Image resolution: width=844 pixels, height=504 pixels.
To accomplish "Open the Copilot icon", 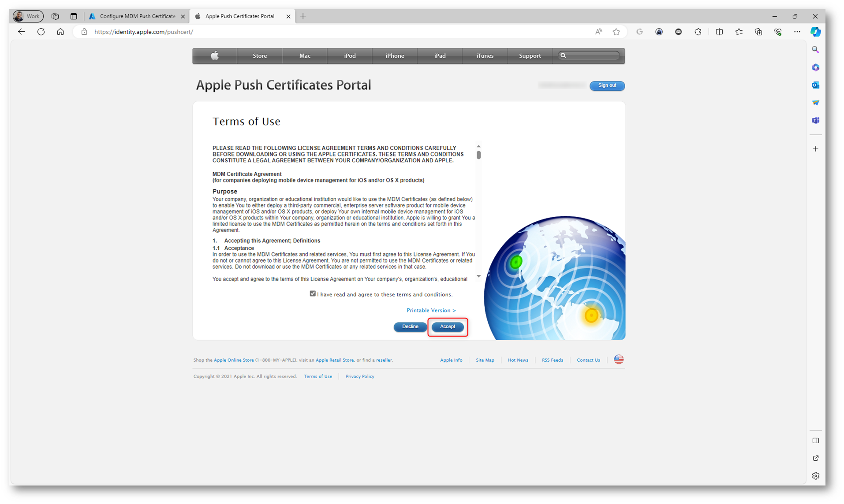I will click(x=815, y=32).
